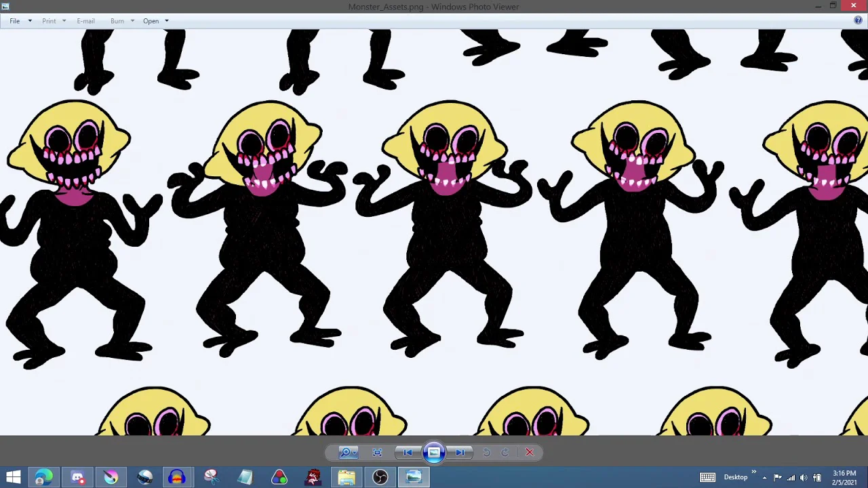Click the Actual Size fit button
868x488 pixels.
pyautogui.click(x=378, y=453)
